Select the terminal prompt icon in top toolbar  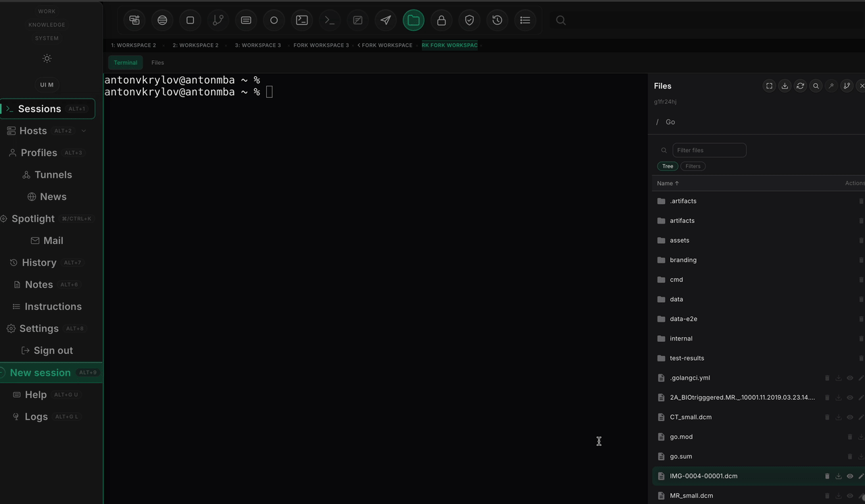(330, 20)
